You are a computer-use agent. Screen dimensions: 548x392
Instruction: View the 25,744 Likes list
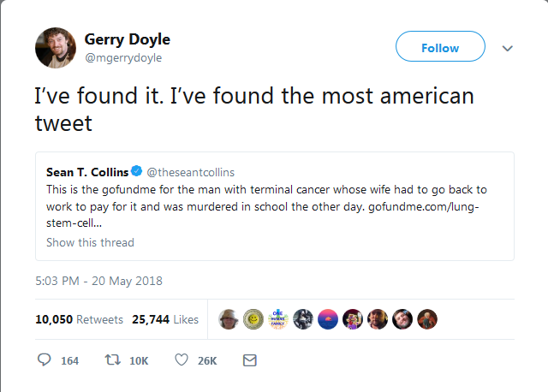(165, 319)
